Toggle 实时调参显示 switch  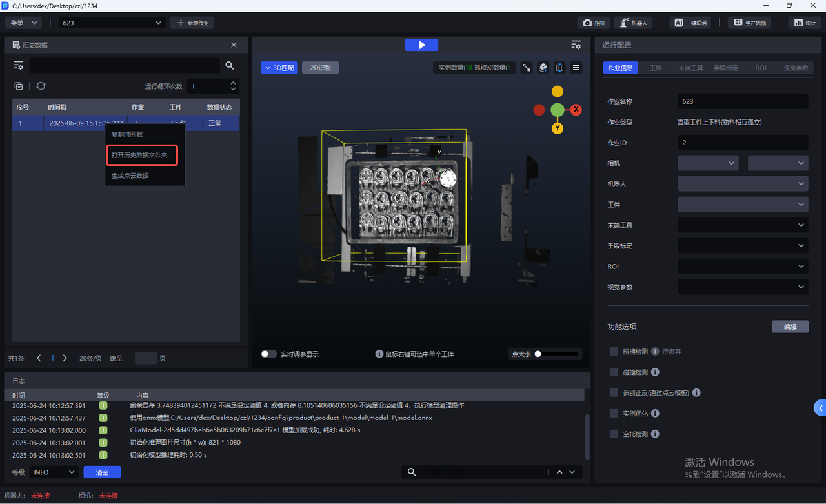pyautogui.click(x=268, y=354)
